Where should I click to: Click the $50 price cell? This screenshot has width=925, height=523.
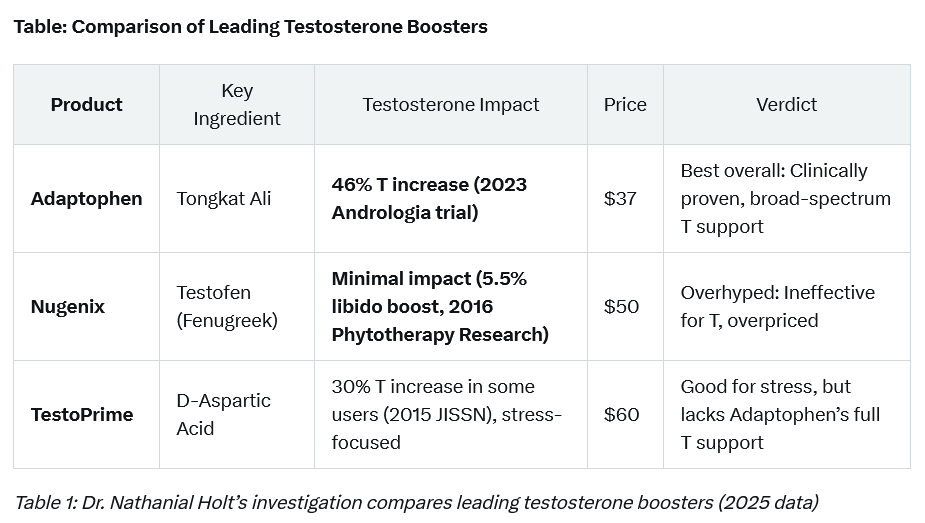coord(621,306)
